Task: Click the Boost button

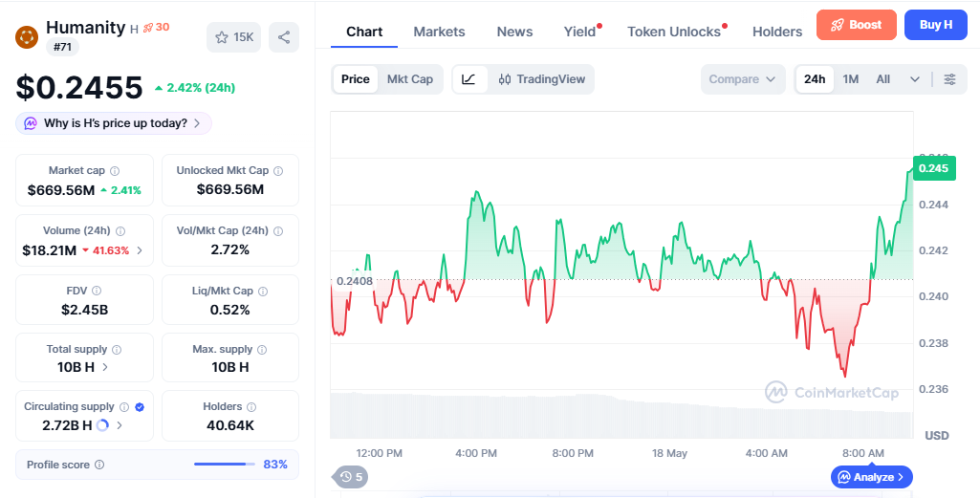Action: [857, 25]
